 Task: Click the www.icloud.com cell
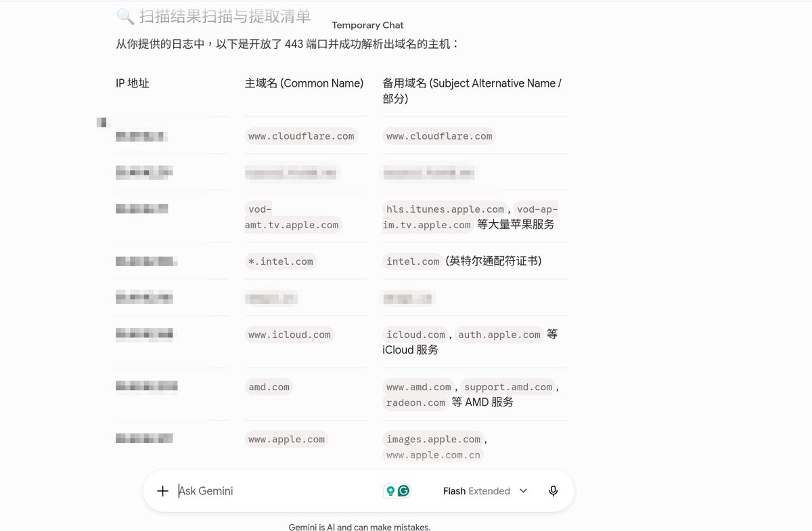pyautogui.click(x=290, y=335)
